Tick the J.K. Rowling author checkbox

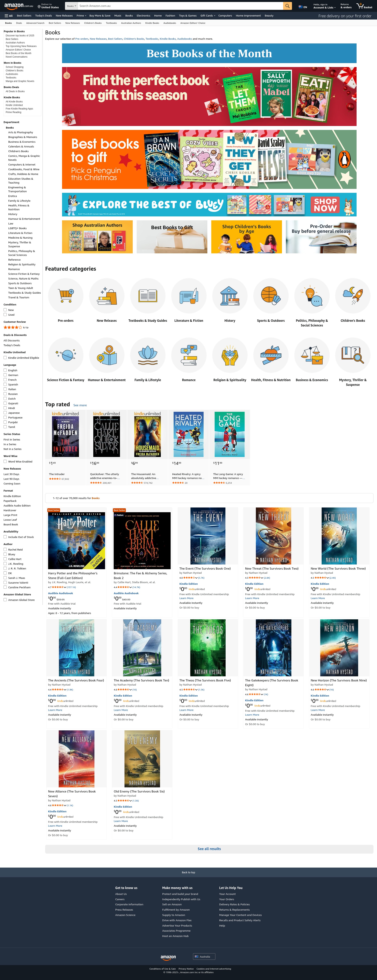pos(5,564)
